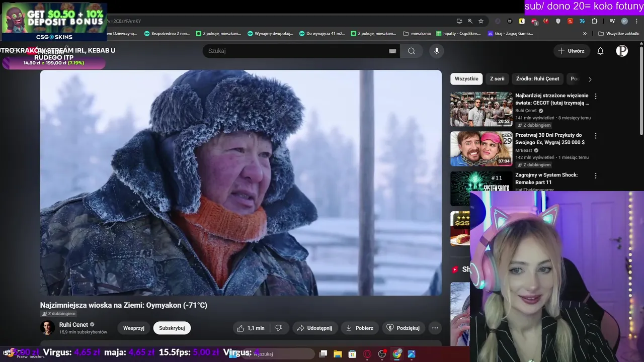Open Microsoft Store from taskbar
The image size is (644, 362).
tap(352, 354)
